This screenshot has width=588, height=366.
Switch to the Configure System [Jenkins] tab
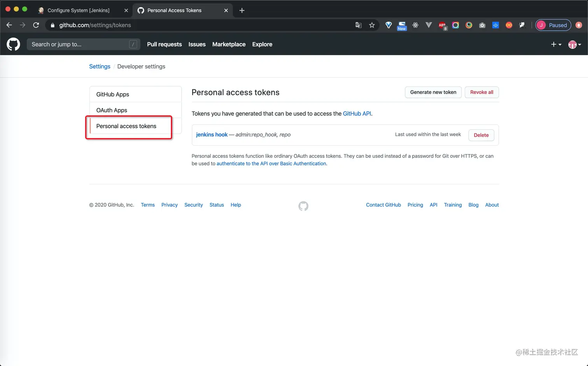(79, 10)
